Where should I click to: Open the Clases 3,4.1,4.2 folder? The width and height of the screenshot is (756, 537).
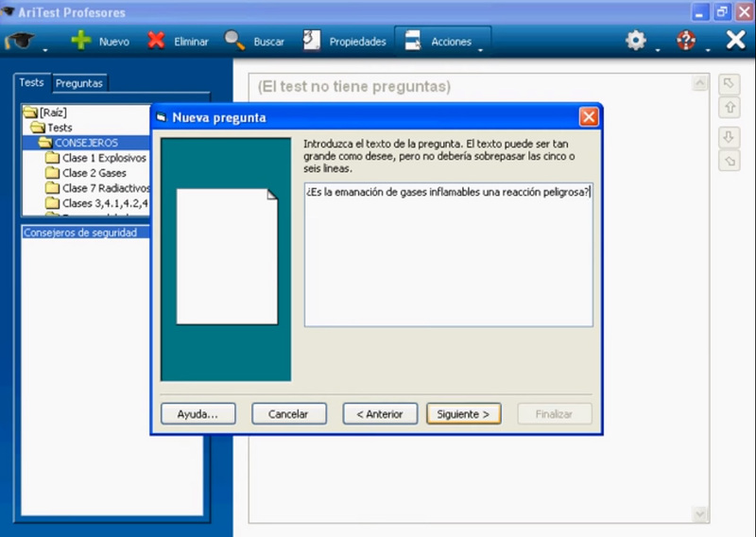point(97,203)
